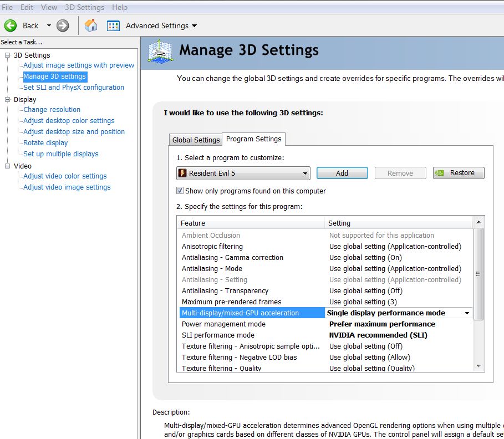Open the 3D Settings menu

tap(84, 7)
